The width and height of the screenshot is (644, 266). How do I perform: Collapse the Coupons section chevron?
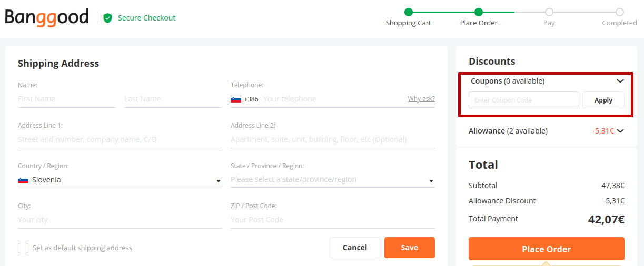(x=620, y=81)
